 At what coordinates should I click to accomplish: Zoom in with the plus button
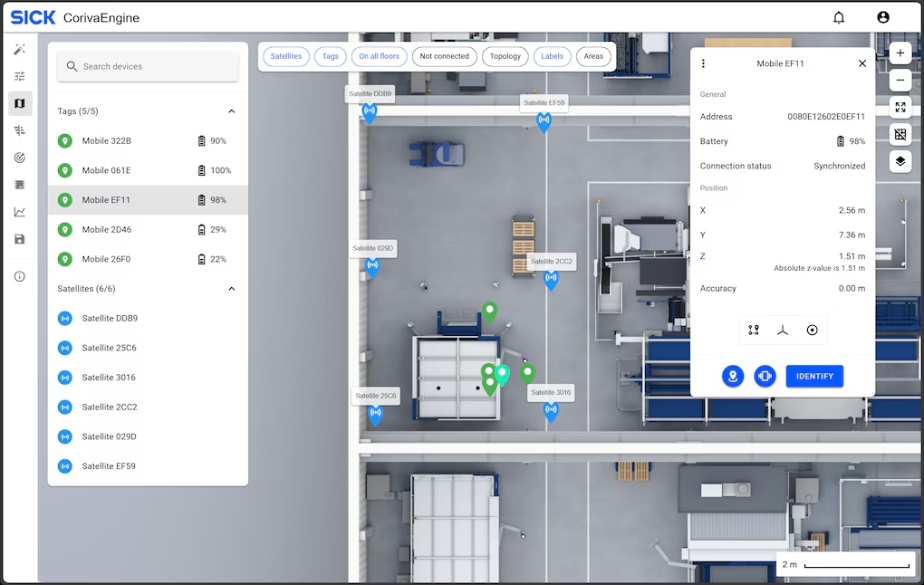[x=900, y=53]
